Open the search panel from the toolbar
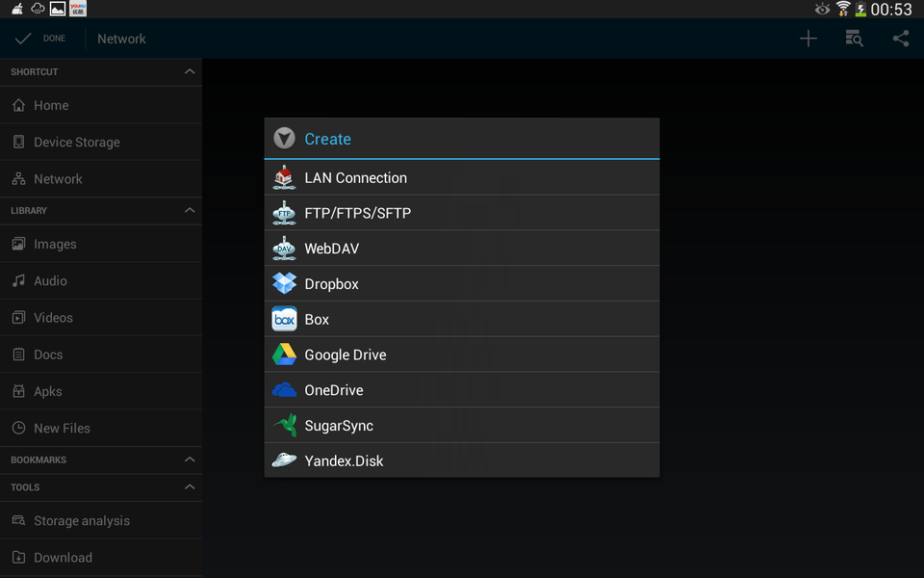924x578 pixels. [854, 39]
